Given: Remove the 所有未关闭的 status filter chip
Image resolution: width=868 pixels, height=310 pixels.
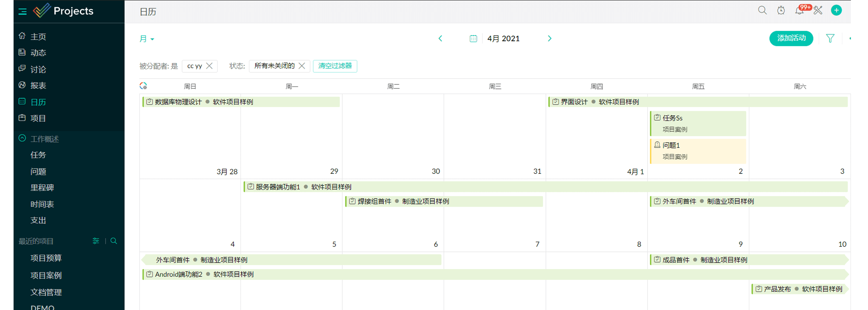Looking at the screenshot, I should tap(302, 66).
